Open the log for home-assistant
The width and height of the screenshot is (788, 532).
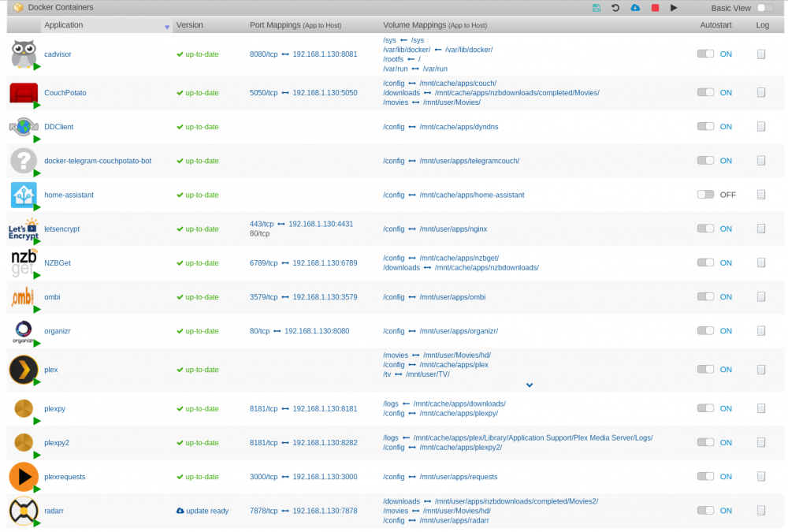pyautogui.click(x=761, y=195)
